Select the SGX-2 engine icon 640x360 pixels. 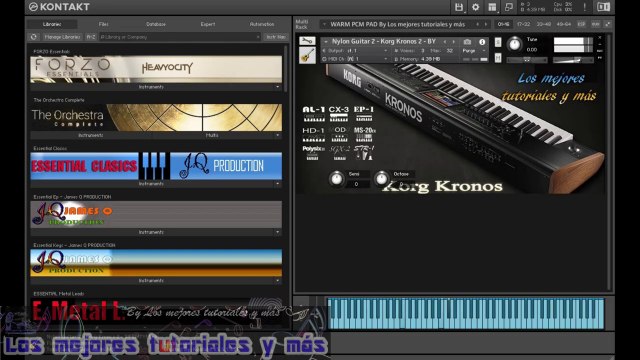(339, 153)
